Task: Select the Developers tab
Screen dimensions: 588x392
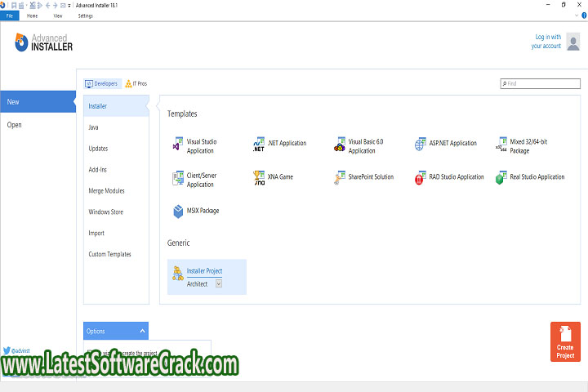Action: click(x=101, y=83)
